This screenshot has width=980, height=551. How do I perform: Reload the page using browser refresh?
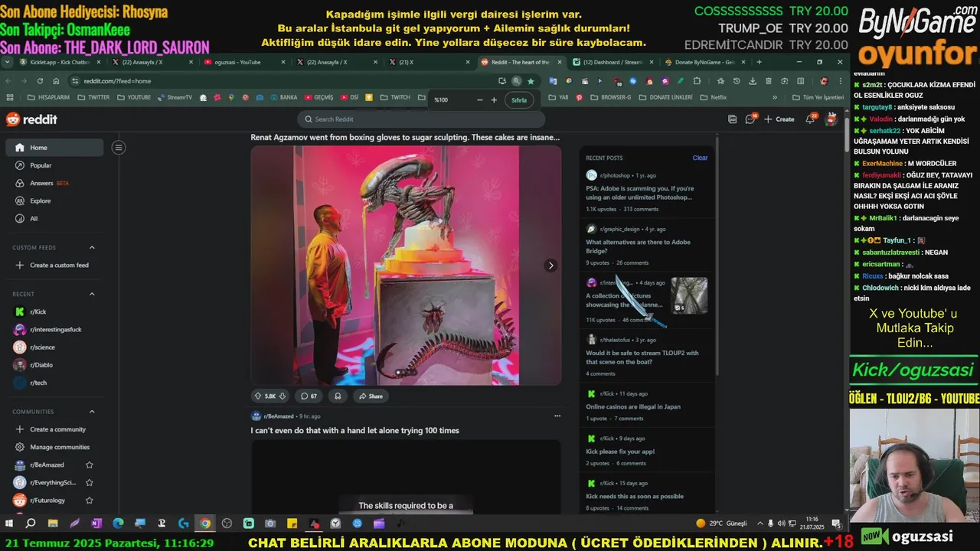(40, 80)
